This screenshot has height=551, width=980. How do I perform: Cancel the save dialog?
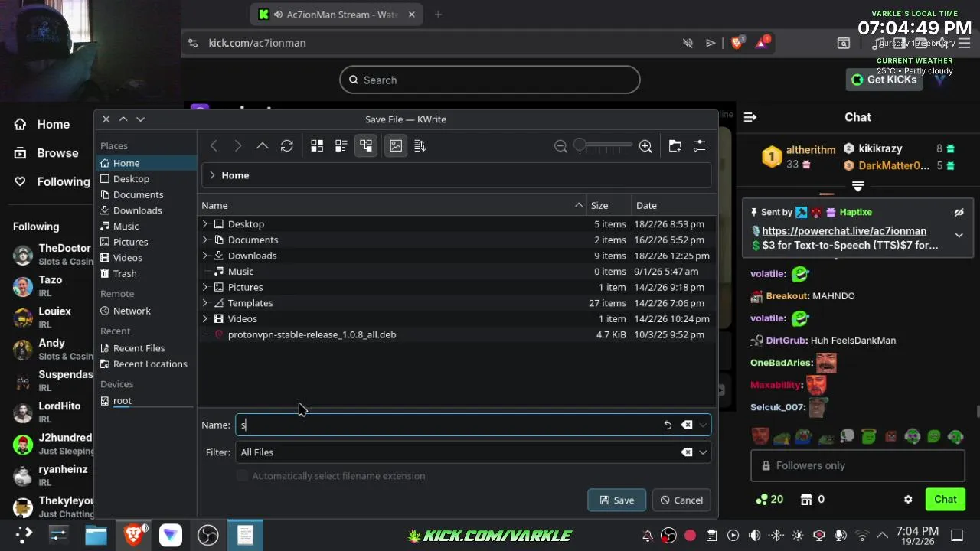pos(681,500)
